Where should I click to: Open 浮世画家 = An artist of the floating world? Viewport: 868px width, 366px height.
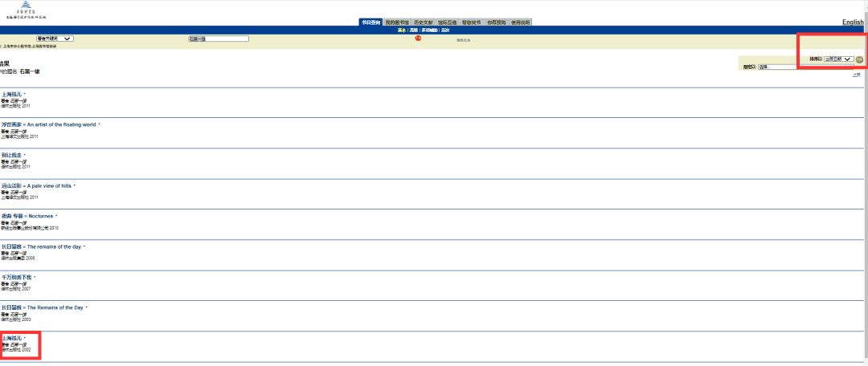pos(48,124)
